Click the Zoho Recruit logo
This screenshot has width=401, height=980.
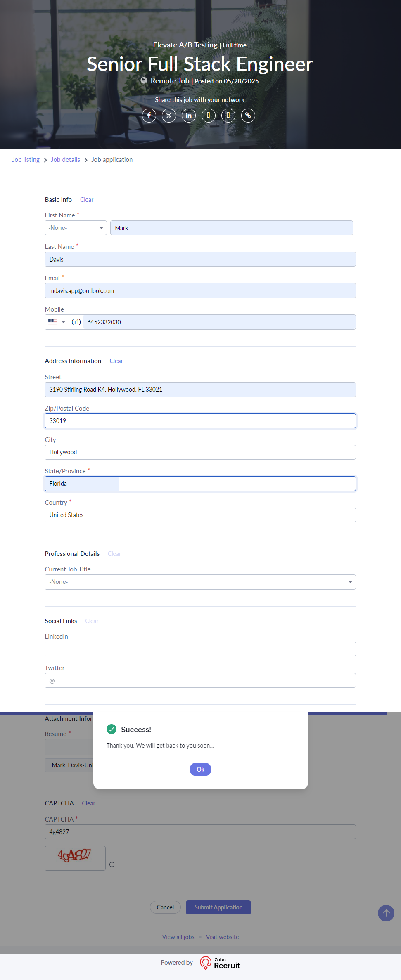(x=220, y=963)
